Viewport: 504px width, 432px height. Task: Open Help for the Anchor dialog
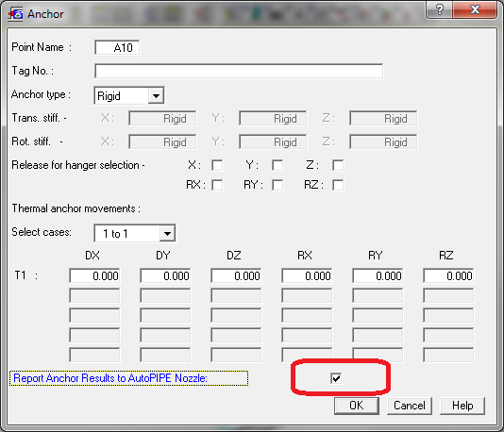(462, 406)
